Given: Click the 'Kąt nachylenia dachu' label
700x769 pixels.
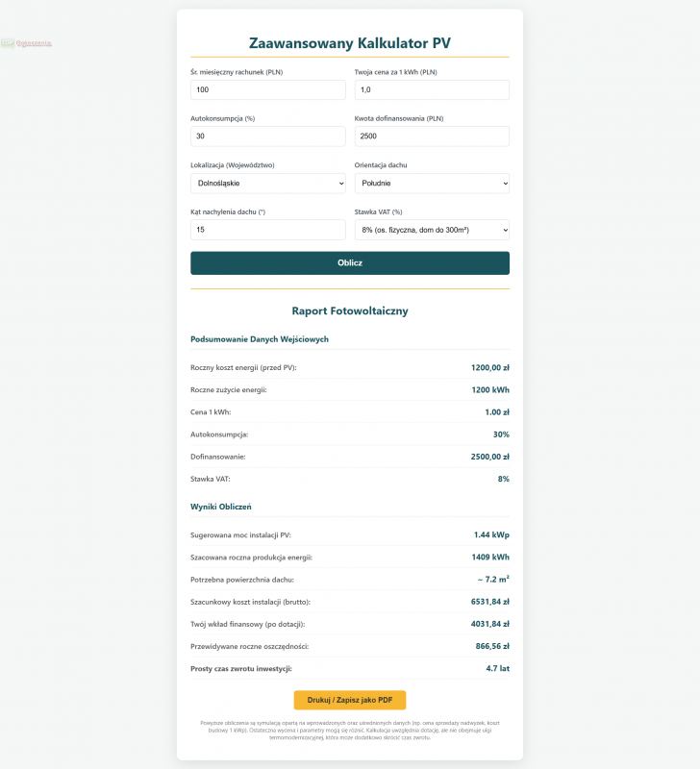Looking at the screenshot, I should [228, 211].
